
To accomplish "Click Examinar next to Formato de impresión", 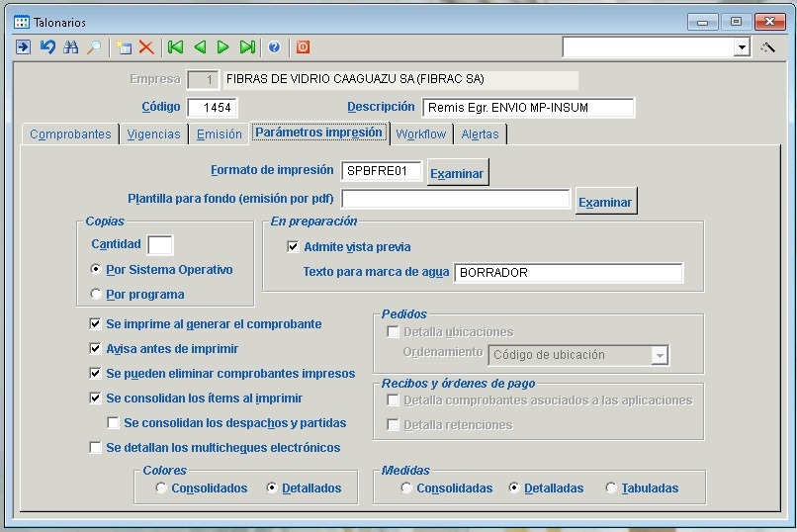I will coord(457,173).
